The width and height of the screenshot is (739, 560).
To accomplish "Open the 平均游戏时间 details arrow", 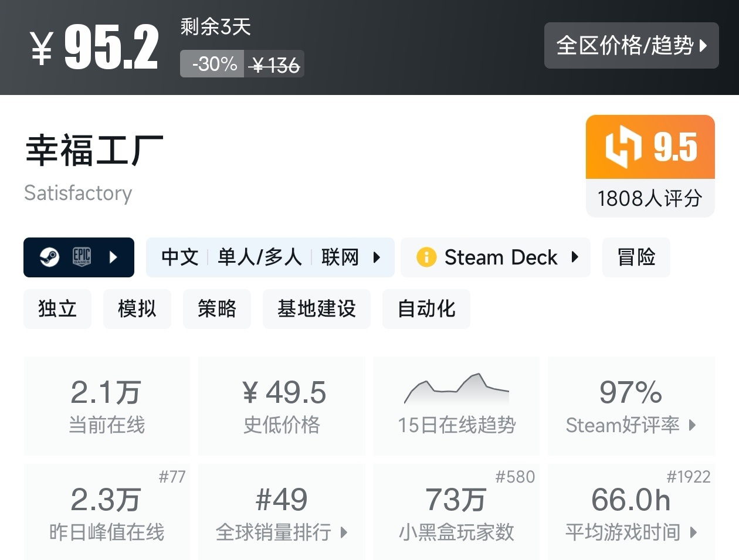I will 694,532.
